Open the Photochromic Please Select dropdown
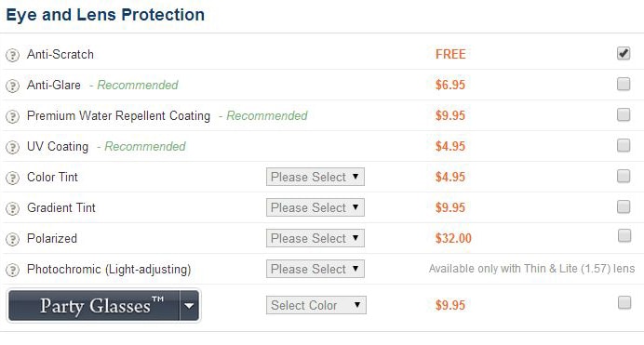The height and width of the screenshot is (345, 644). tap(315, 269)
